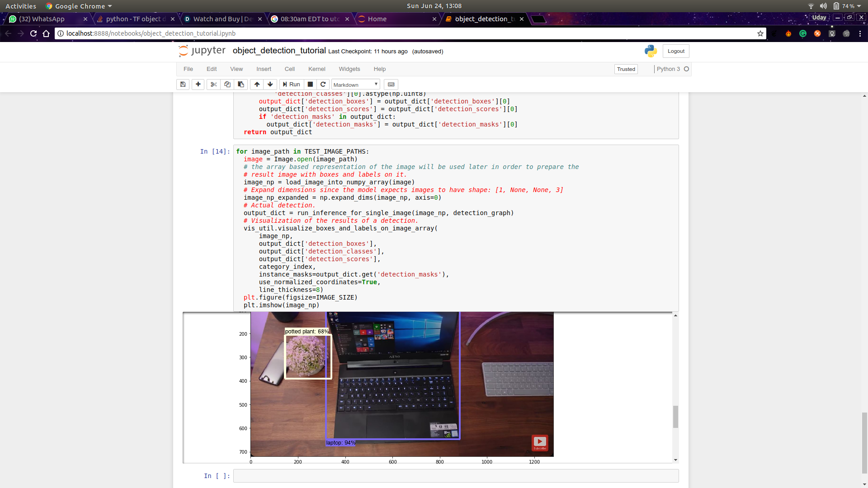Click the Trusted notebook indicator
This screenshot has width=868, height=488.
626,69
